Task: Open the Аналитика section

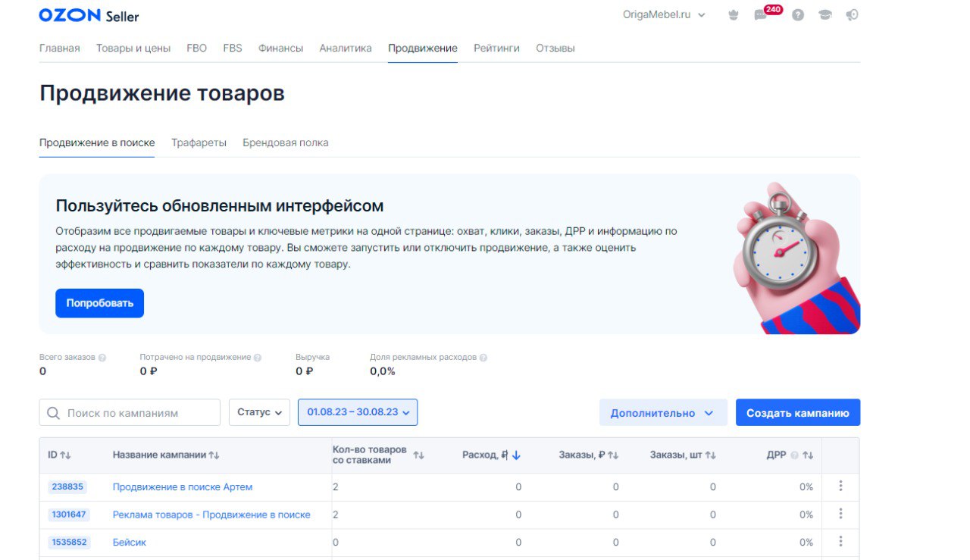Action: pos(346,48)
